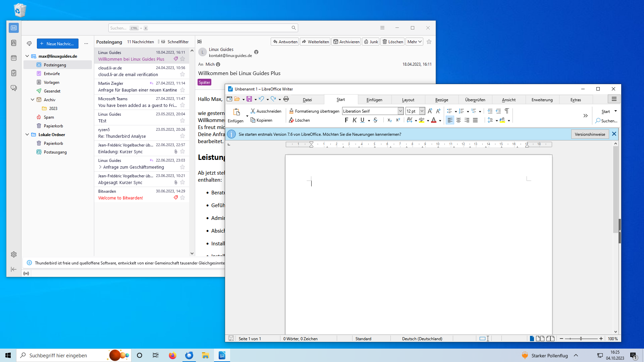Screen dimensions: 644x362
Task: Set justified paragraph alignment
Action: click(x=475, y=120)
